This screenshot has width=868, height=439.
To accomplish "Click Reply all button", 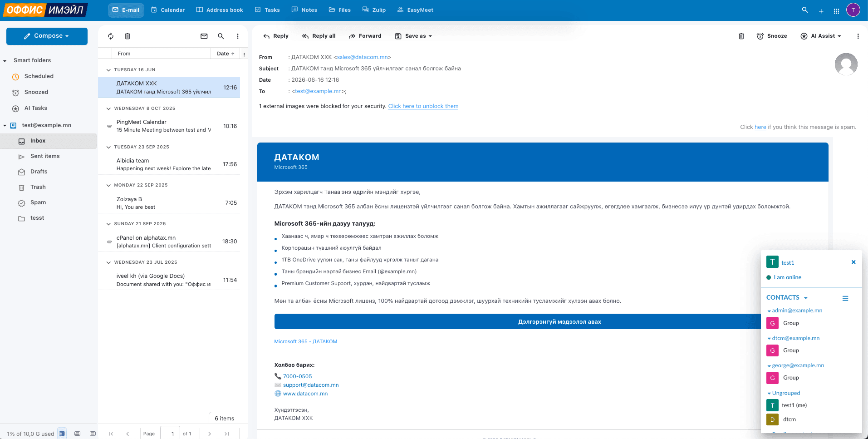I will [319, 36].
